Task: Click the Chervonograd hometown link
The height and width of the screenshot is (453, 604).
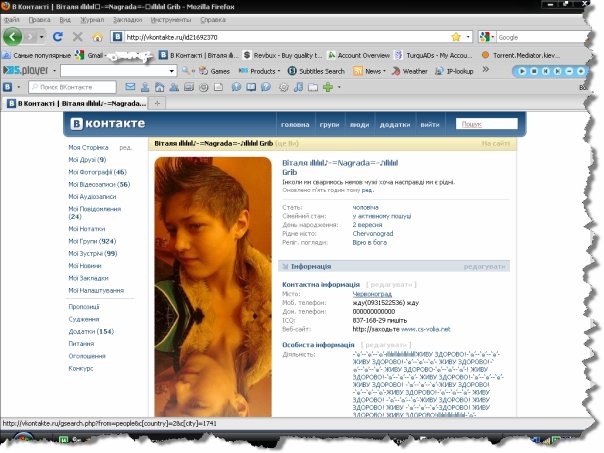Action: tap(371, 233)
